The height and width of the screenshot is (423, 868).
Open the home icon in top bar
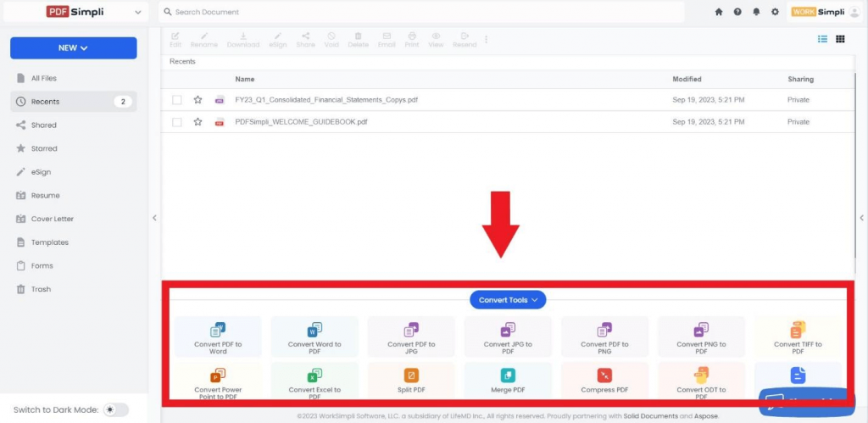tap(719, 12)
